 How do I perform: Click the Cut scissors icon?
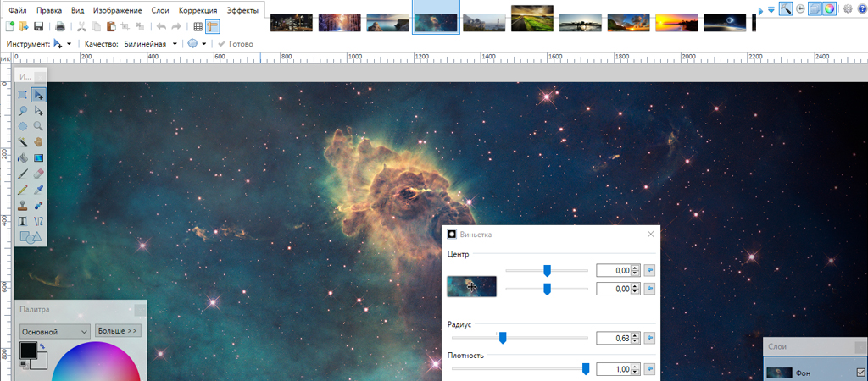point(81,26)
